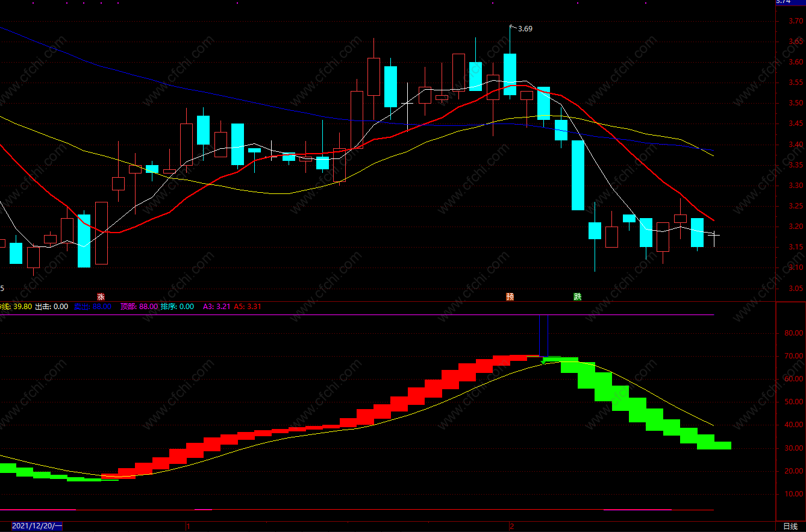Select the 出击: 0.00 indicator value
This screenshot has width=806, height=532.
point(51,307)
